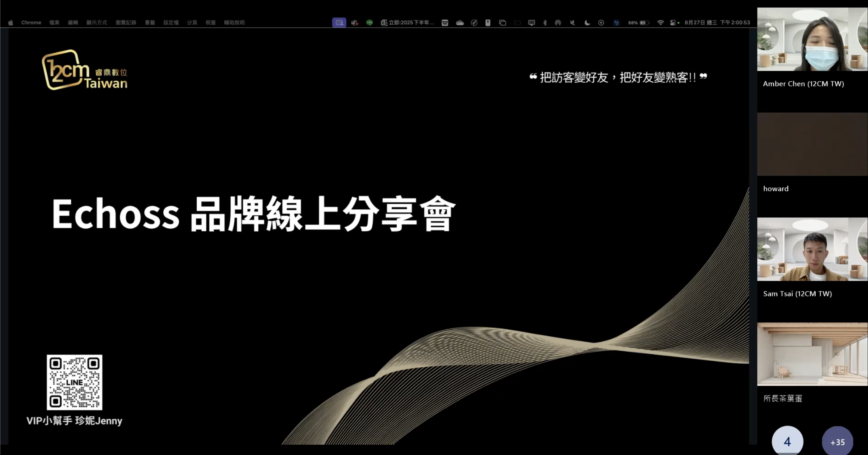Open the Apple menu in the shared screen
The image size is (868, 455).
[11, 23]
